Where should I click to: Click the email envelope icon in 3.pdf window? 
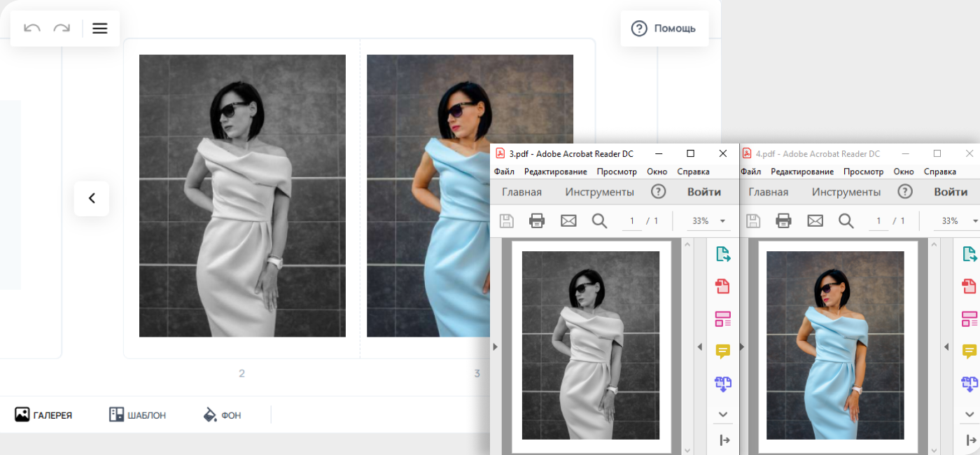point(568,220)
